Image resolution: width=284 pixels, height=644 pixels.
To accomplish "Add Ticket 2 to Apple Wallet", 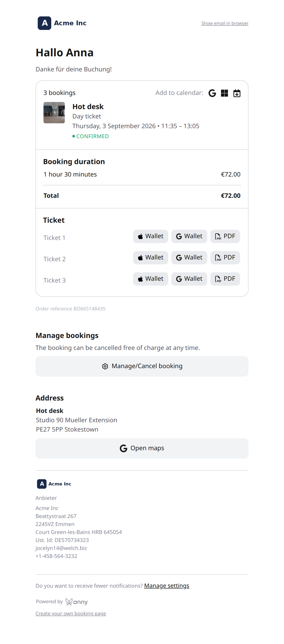I will coord(150,257).
